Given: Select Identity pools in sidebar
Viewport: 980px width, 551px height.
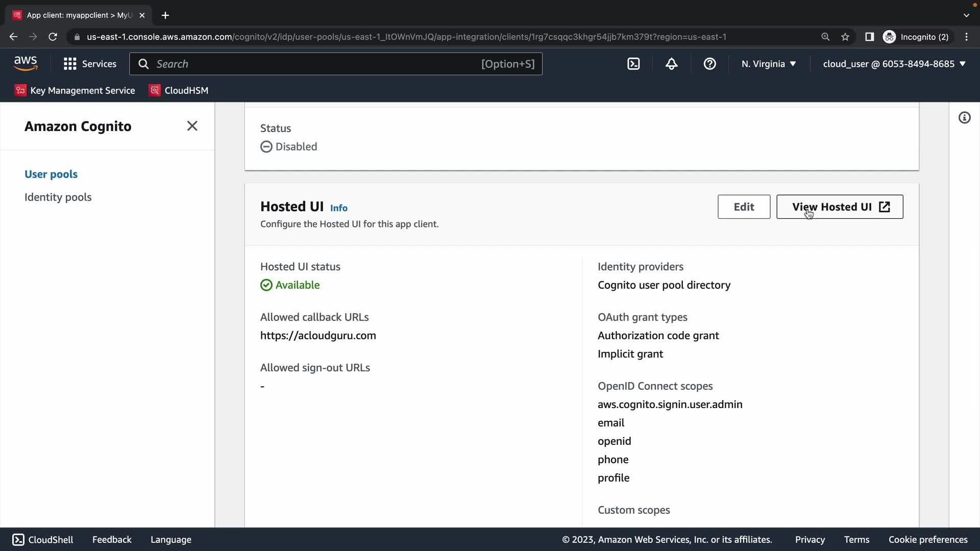Looking at the screenshot, I should click(58, 197).
